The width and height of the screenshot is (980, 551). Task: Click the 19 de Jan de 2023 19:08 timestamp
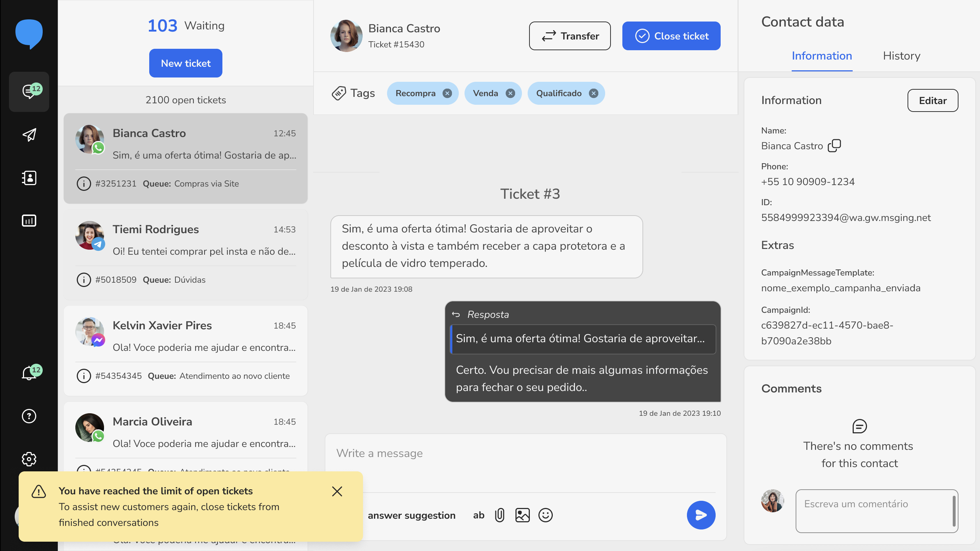(371, 289)
